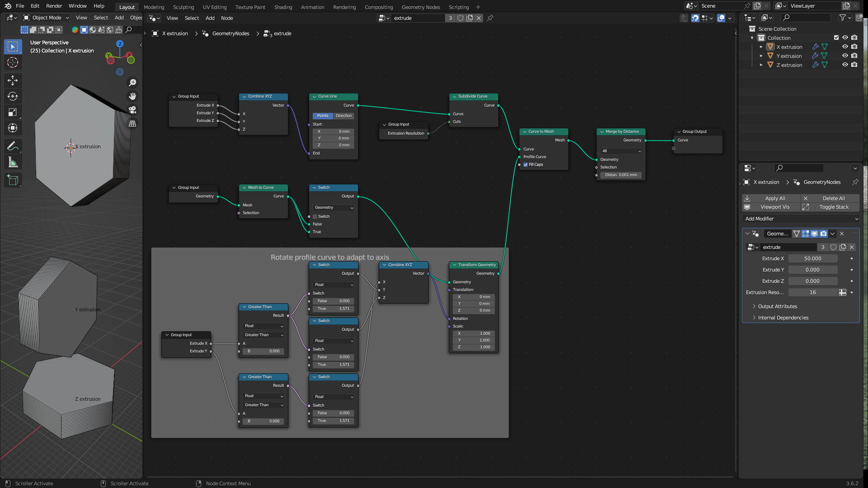
Task: Click the zoom magnifier viewport gizmo
Action: [132, 83]
